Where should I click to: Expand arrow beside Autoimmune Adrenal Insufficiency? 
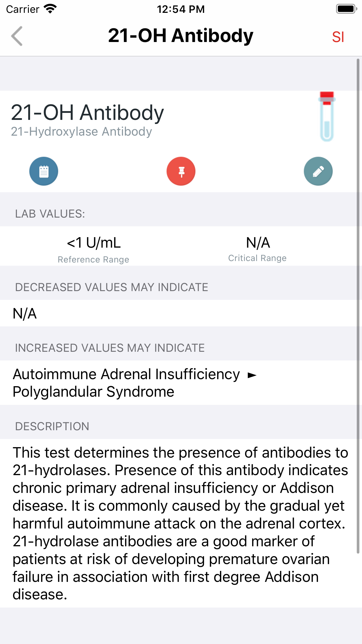coord(252,375)
